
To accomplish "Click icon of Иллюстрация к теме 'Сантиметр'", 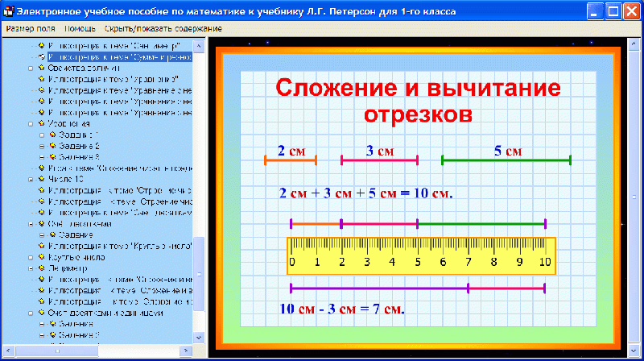I will tap(42, 46).
